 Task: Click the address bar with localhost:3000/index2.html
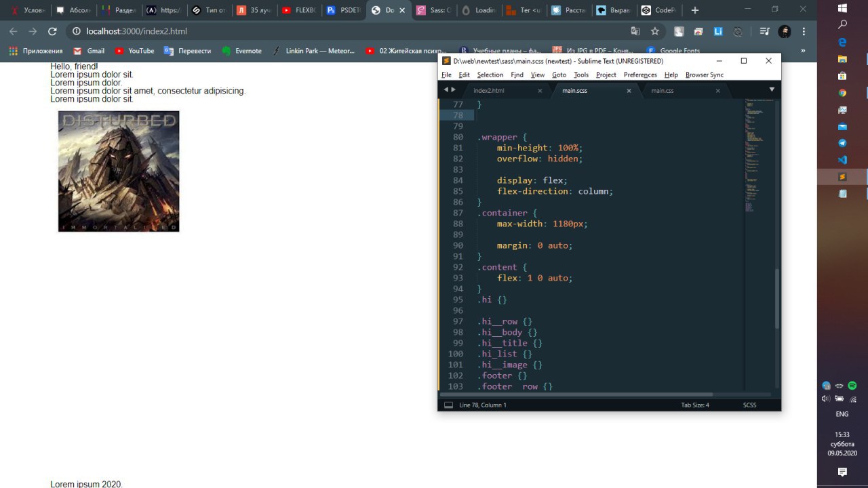click(346, 31)
